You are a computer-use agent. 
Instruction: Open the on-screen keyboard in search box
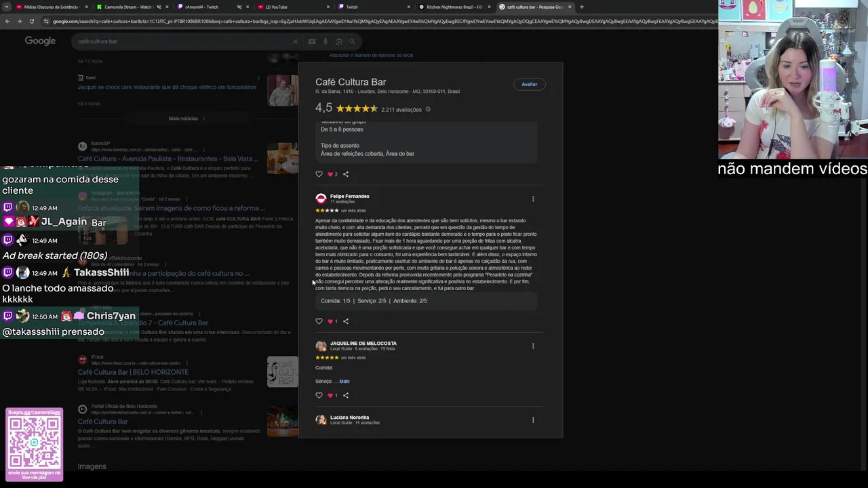tap(311, 41)
